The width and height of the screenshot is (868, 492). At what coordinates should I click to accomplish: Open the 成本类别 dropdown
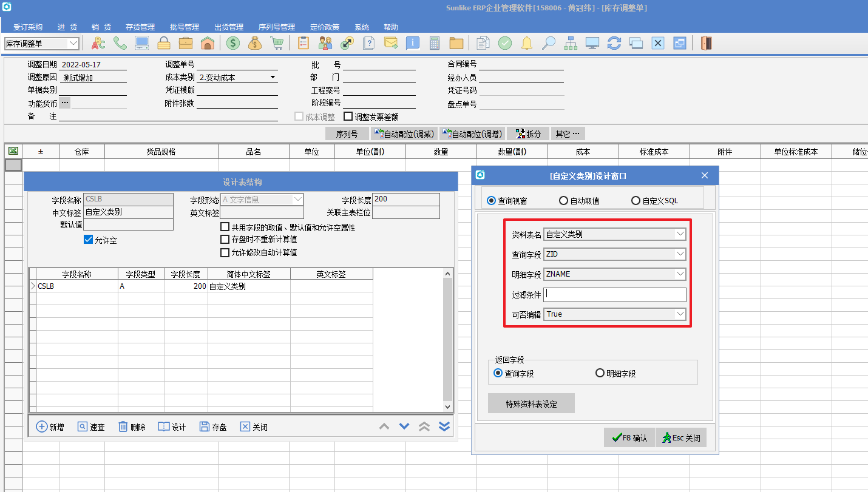(x=273, y=77)
